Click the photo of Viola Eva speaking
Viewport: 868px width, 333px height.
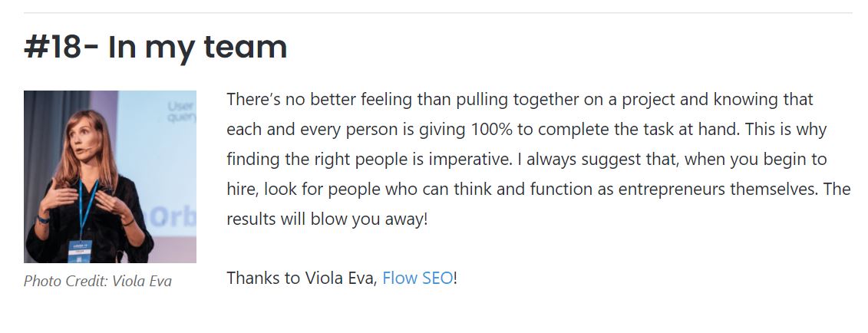pyautogui.click(x=110, y=177)
